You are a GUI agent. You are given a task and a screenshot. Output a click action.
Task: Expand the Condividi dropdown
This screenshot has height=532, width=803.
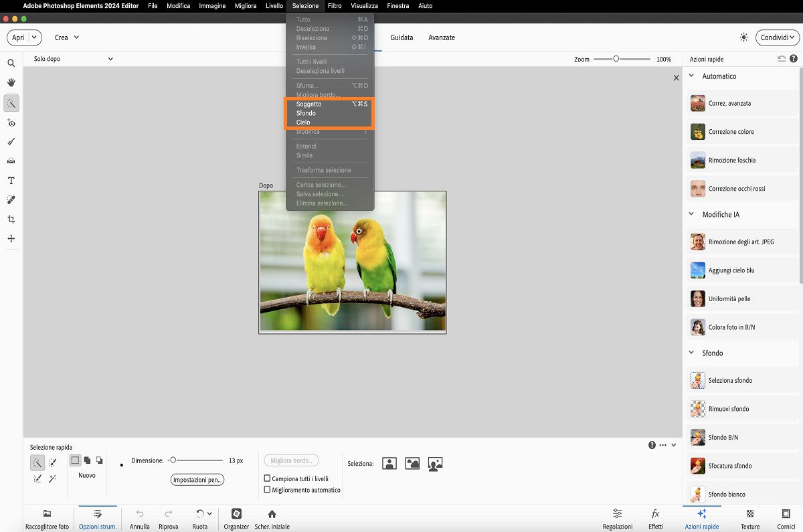(778, 37)
